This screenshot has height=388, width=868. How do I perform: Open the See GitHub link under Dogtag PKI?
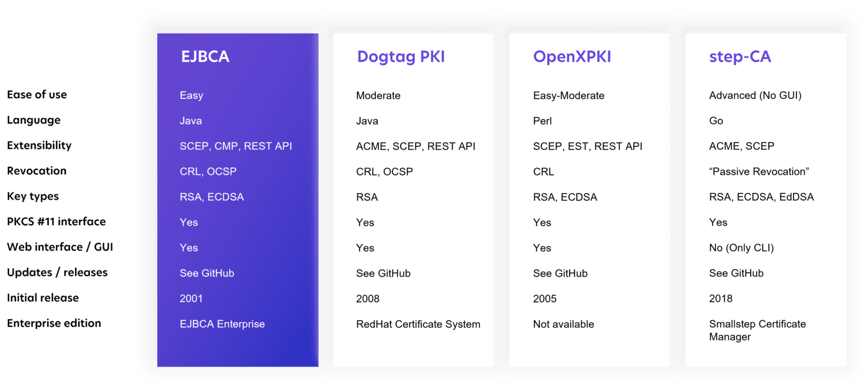[383, 273]
